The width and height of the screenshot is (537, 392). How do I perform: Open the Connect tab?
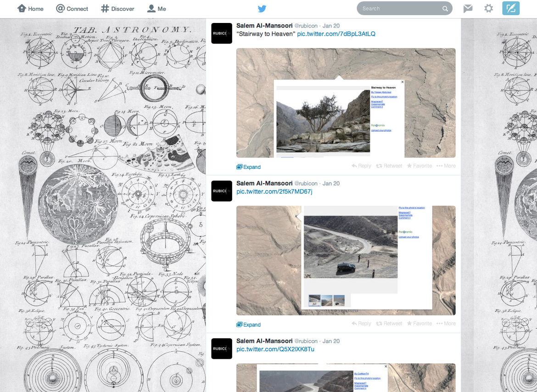point(72,9)
